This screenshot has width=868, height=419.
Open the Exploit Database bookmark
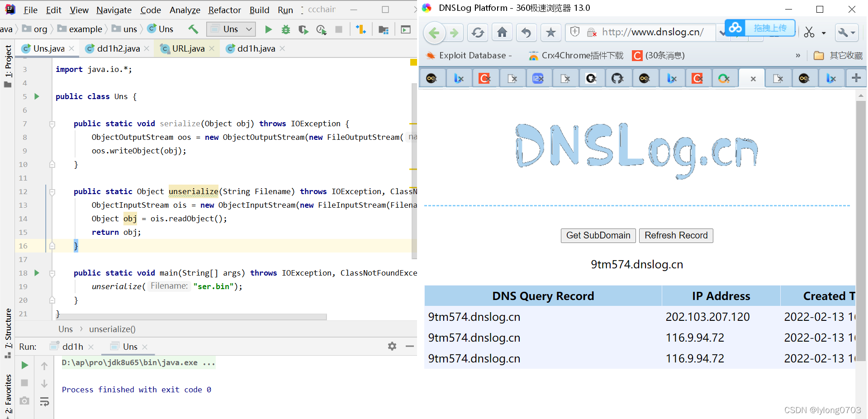[469, 56]
